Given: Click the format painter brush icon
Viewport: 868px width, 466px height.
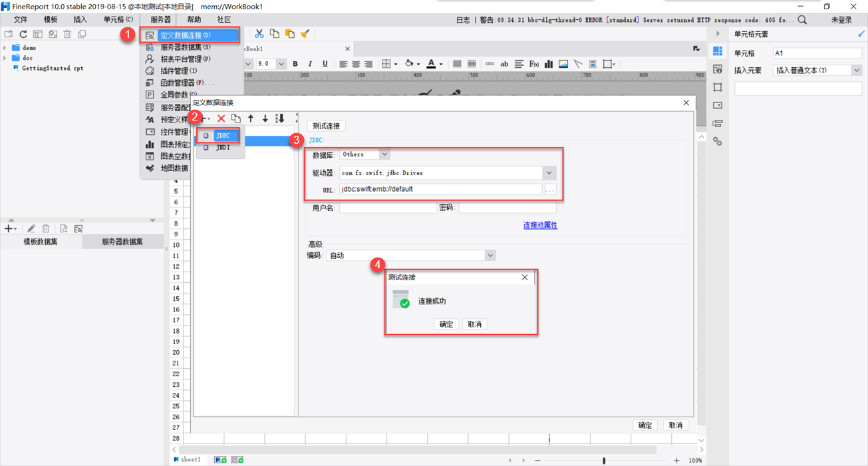Looking at the screenshot, I should click(305, 34).
